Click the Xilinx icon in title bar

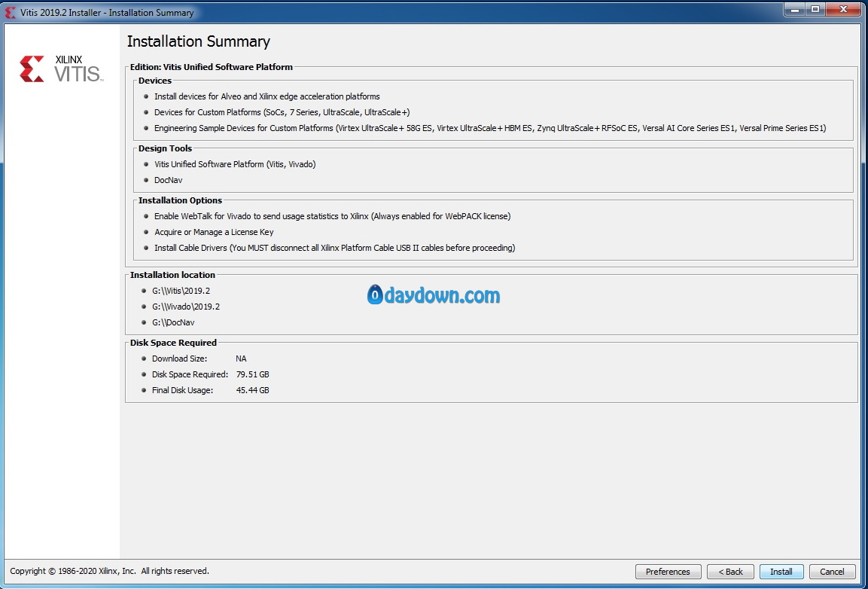coord(11,12)
